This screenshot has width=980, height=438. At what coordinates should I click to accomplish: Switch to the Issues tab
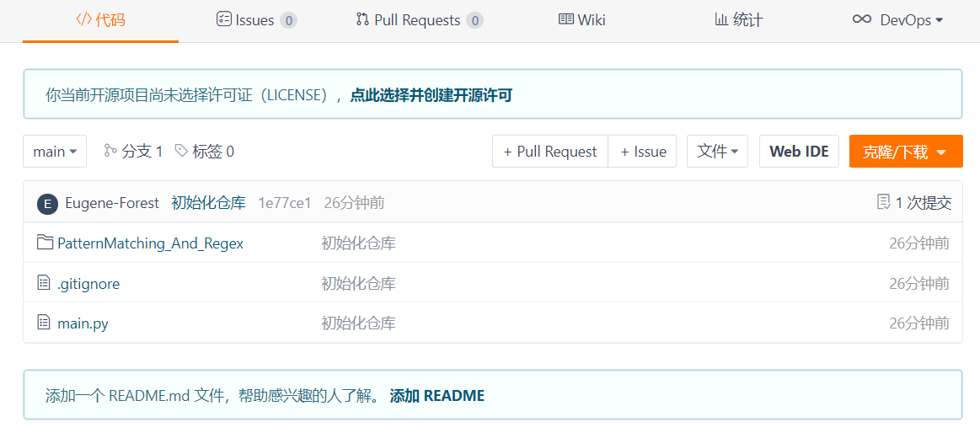(256, 20)
